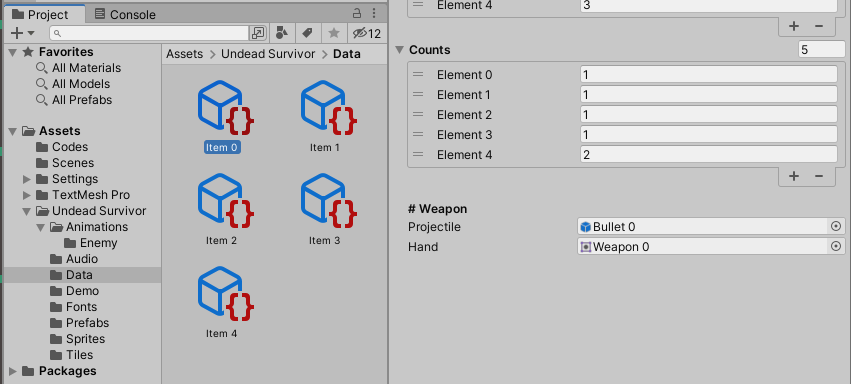Grab the Counts Element 4 reorder handle

(418, 155)
